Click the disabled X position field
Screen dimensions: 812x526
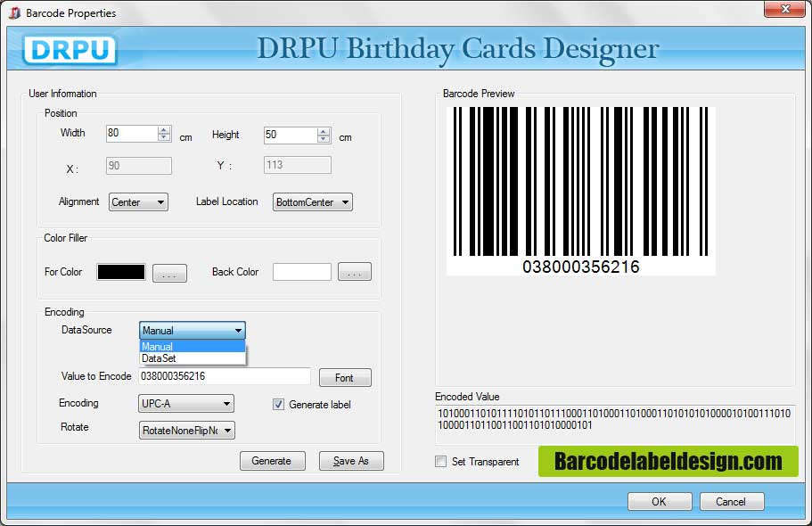coord(139,166)
